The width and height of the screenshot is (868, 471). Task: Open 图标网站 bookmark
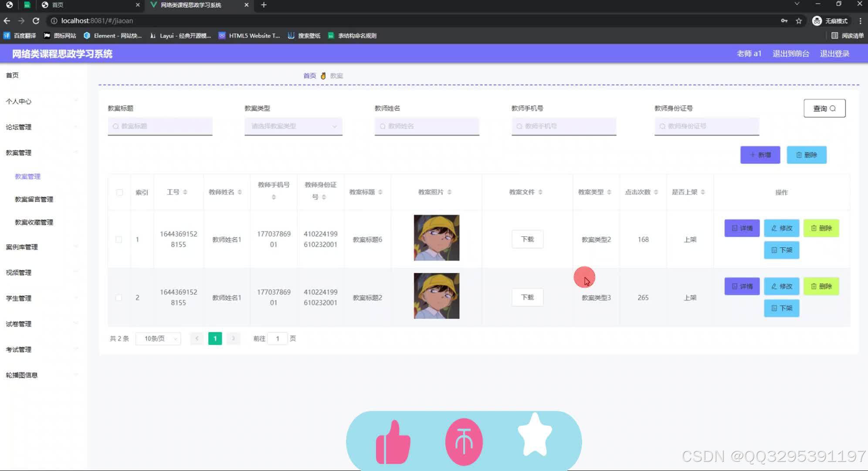(x=60, y=36)
